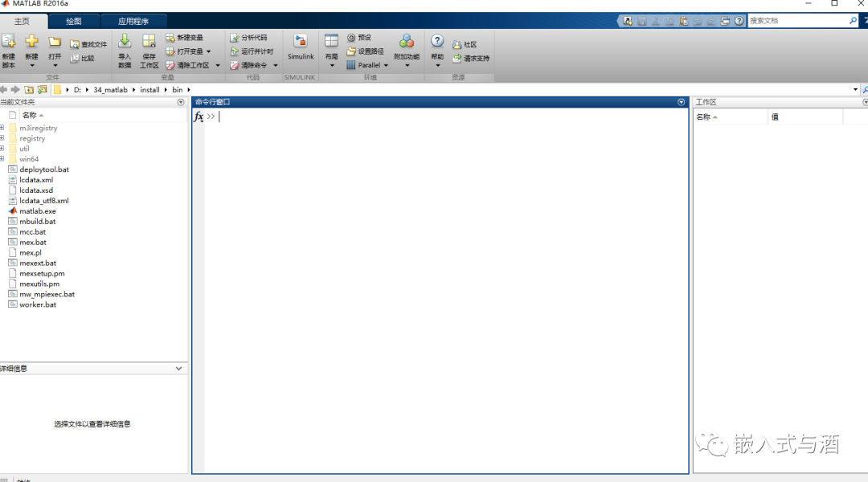Open 社区 (Community) link

(x=465, y=44)
